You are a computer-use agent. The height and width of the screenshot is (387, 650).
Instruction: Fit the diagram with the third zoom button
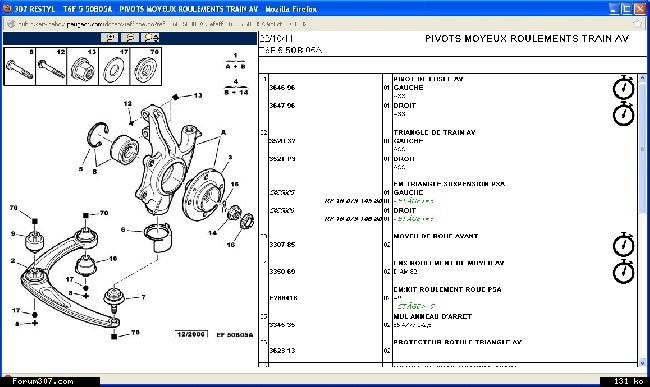click(x=150, y=38)
